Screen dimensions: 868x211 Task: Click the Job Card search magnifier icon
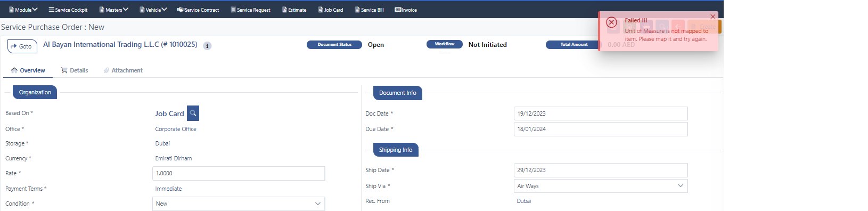tap(193, 113)
